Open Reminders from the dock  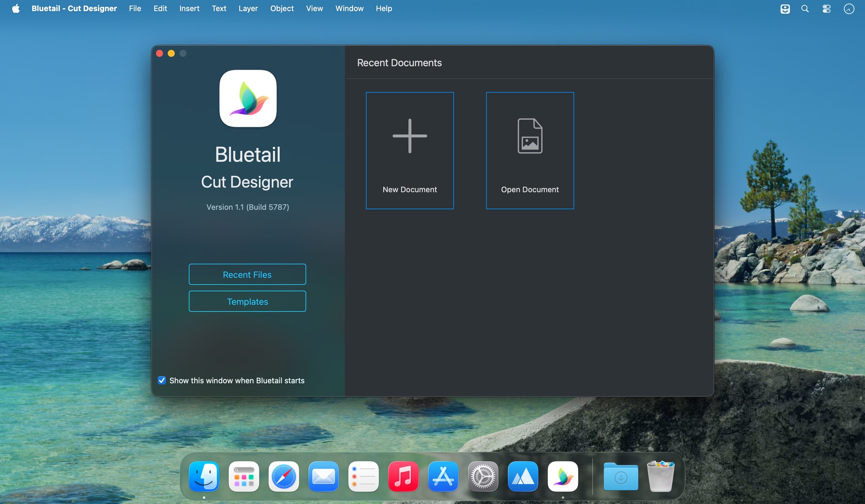[363, 476]
